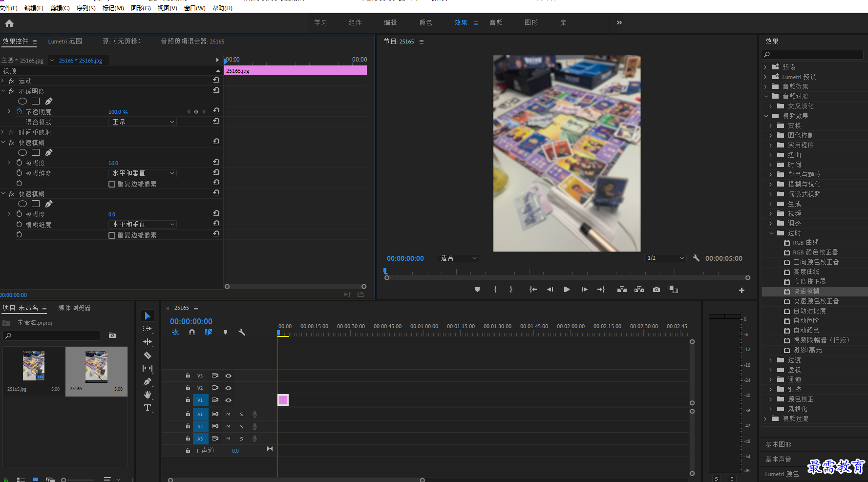Click first blur amount value 16.0
868x482 pixels.
pyautogui.click(x=113, y=163)
